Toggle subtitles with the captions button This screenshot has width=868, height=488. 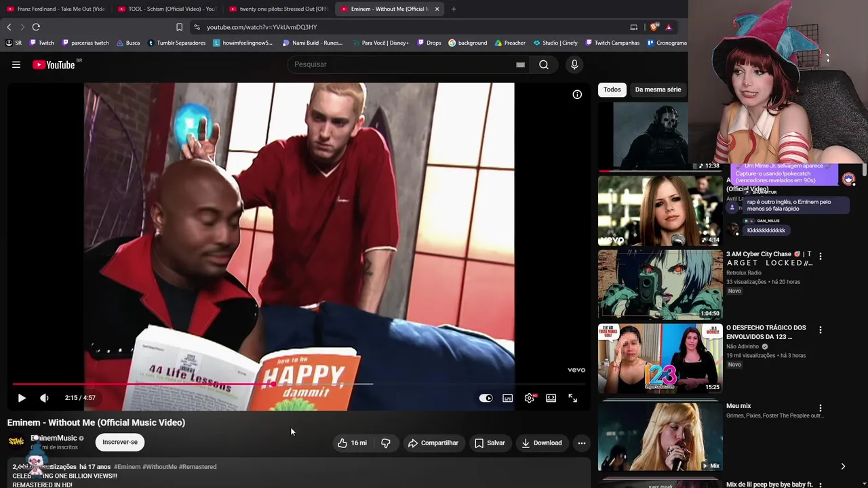pyautogui.click(x=507, y=398)
